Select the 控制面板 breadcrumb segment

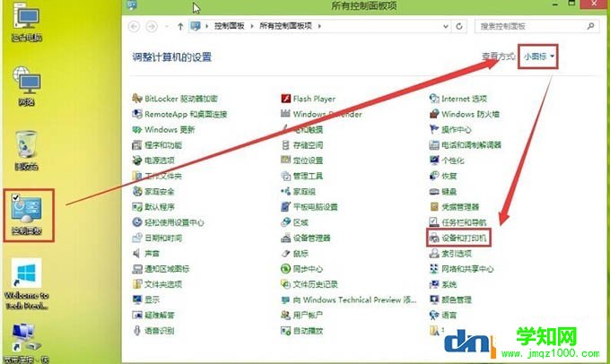[229, 26]
